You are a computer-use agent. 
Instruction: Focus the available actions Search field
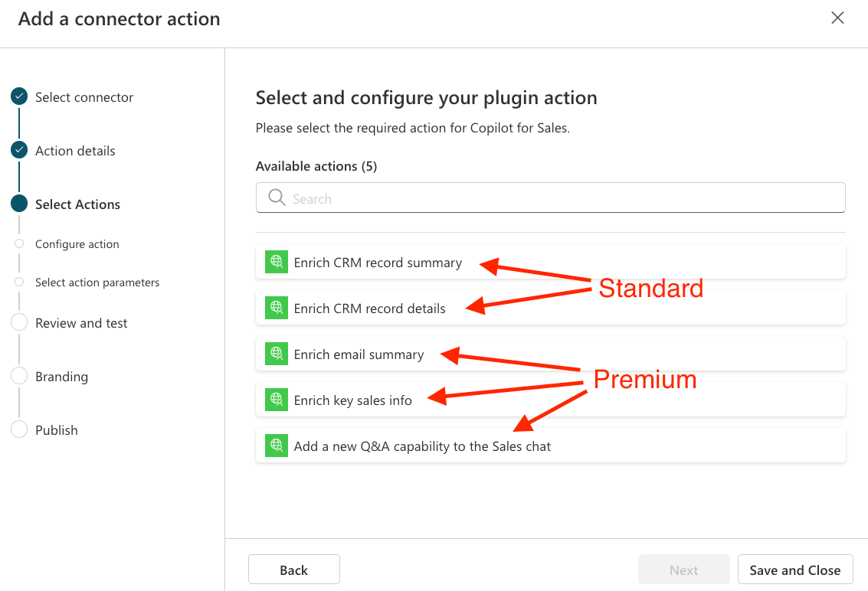[x=550, y=198]
